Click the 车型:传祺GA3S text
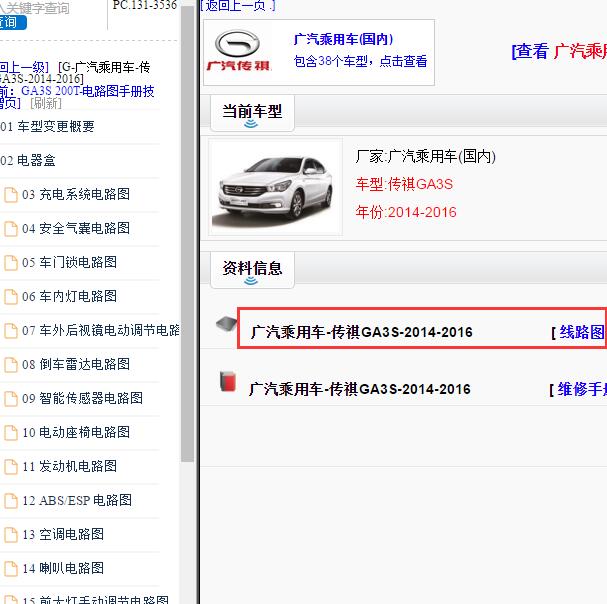Image resolution: width=607 pixels, height=604 pixels. (404, 184)
